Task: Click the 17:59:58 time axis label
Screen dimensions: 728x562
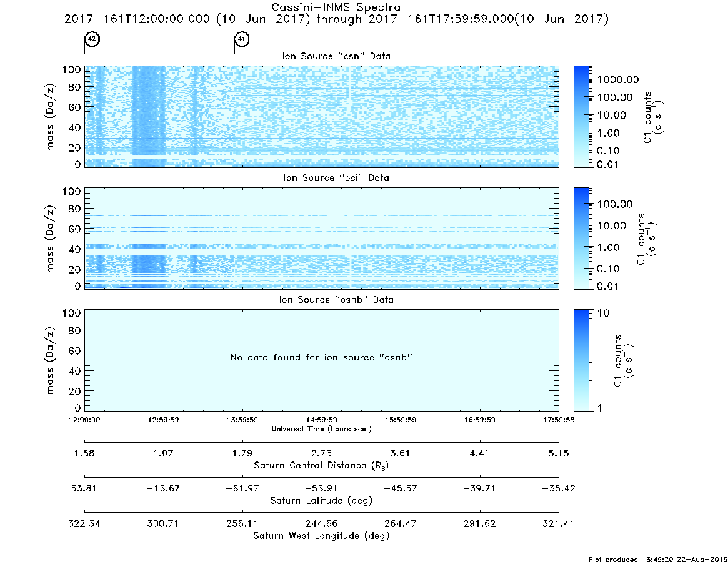Action: click(559, 420)
